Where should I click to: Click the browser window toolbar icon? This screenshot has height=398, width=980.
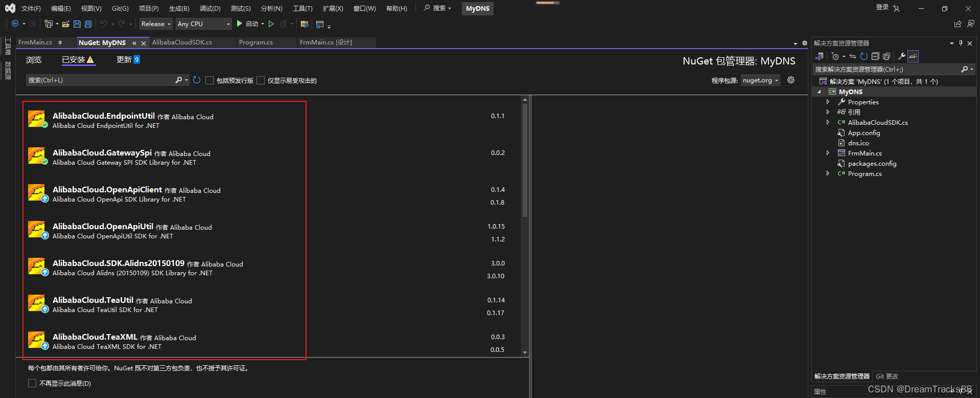[320, 24]
